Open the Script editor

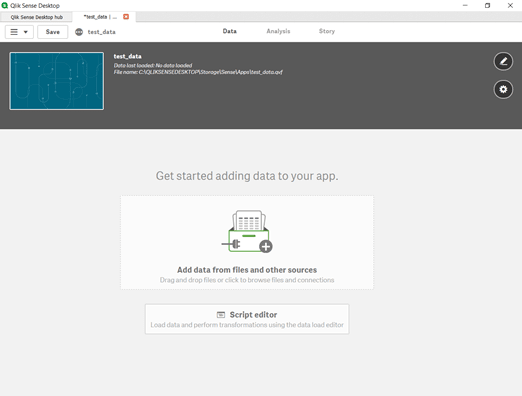(247, 319)
